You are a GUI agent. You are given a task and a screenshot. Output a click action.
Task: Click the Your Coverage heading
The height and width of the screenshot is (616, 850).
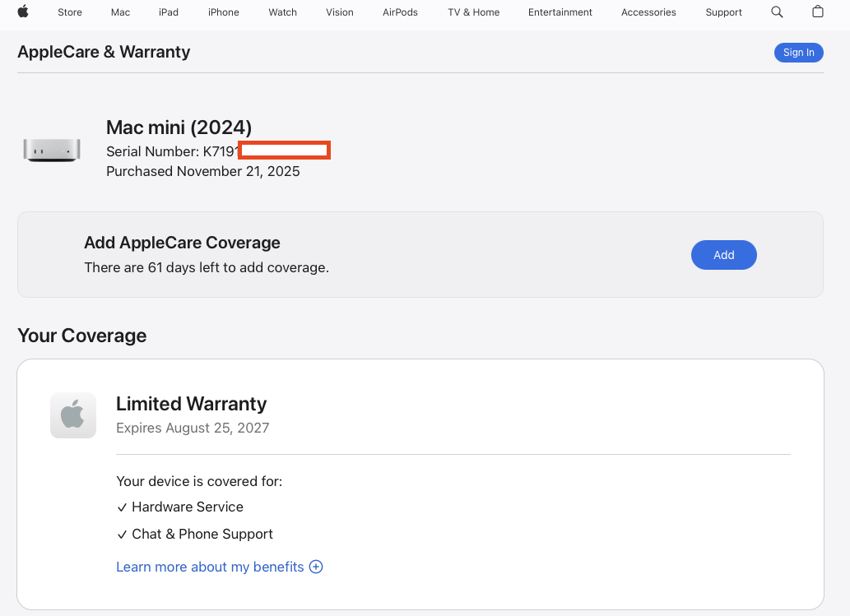pyautogui.click(x=81, y=336)
